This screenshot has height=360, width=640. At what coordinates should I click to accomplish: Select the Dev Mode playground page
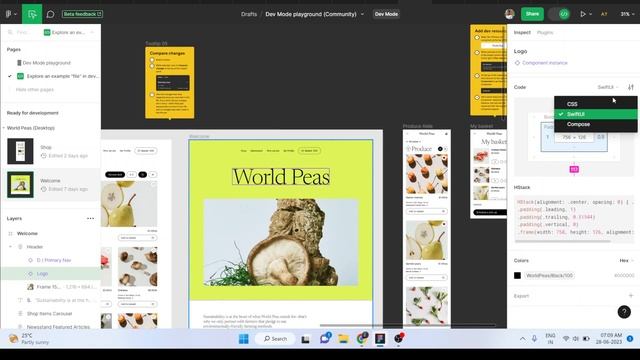tap(47, 63)
